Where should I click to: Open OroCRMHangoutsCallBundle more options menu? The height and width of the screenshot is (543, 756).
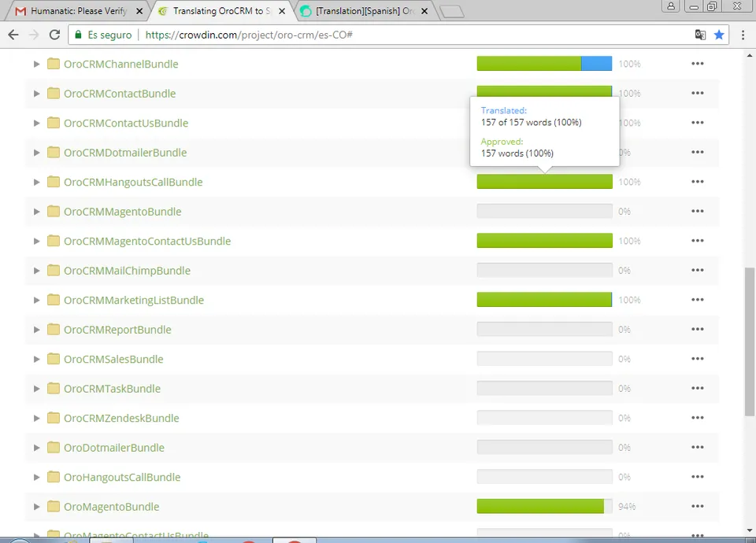click(x=697, y=182)
